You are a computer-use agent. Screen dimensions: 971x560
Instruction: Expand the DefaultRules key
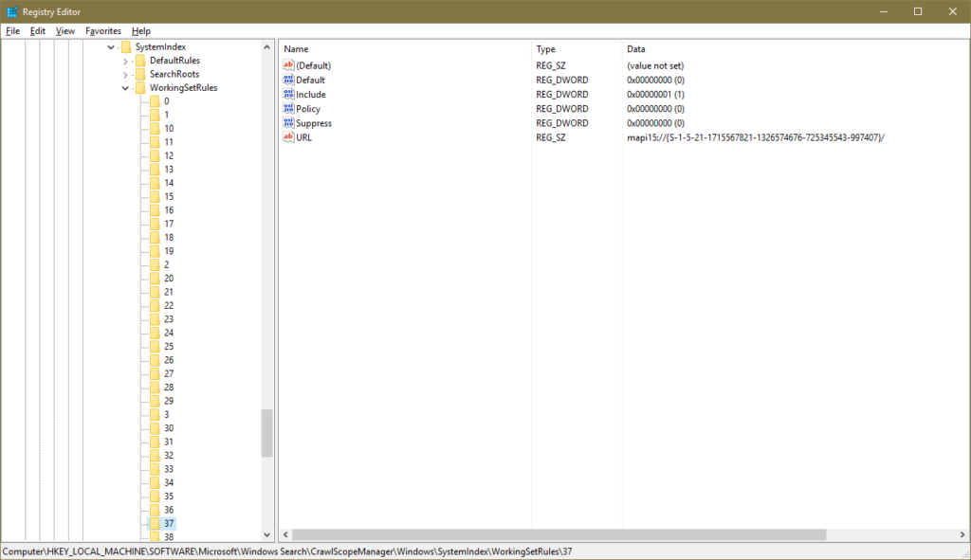pyautogui.click(x=124, y=60)
